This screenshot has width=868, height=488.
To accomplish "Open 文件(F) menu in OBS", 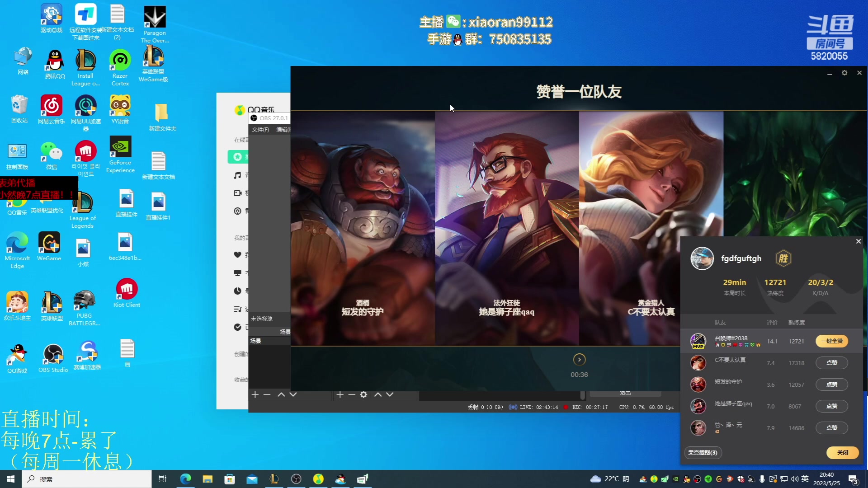I will point(260,130).
